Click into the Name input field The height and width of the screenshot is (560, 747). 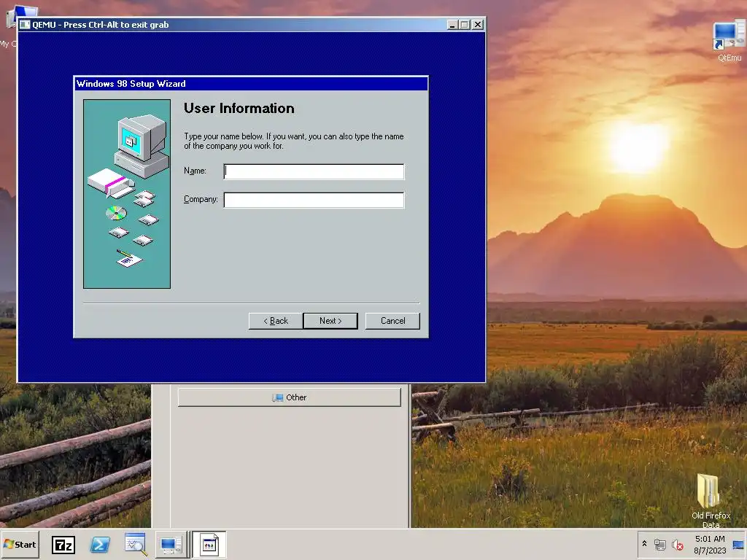[314, 171]
